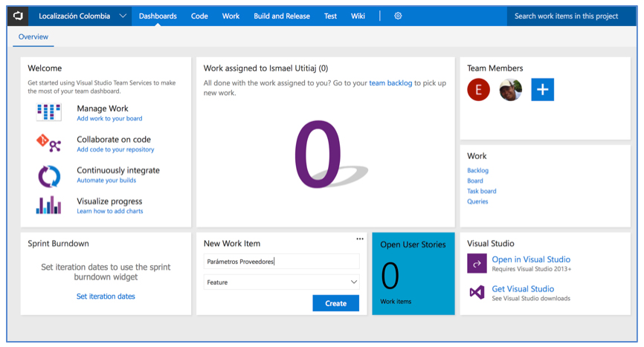
Task: Click Work assigned to Ismael Utitiaj title
Action: coord(265,68)
